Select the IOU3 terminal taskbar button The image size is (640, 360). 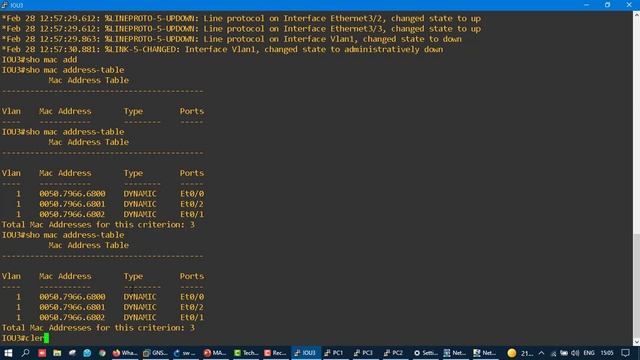pos(306,353)
